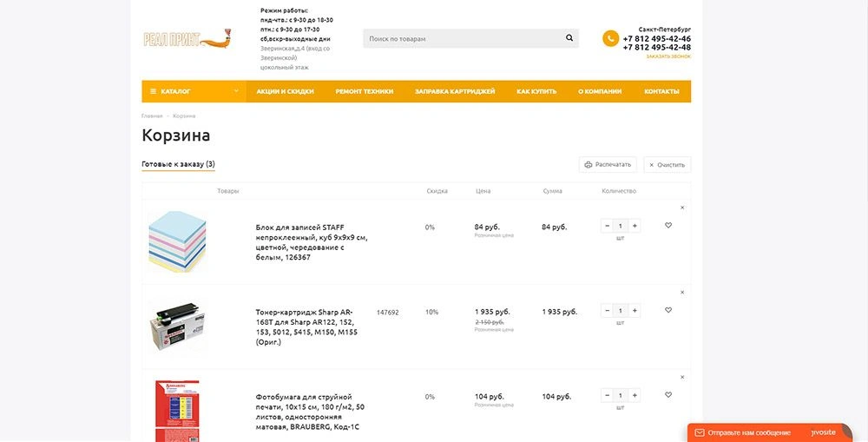Remove the STAFF note block from cart
Image resolution: width=868 pixels, height=442 pixels.
coord(682,208)
